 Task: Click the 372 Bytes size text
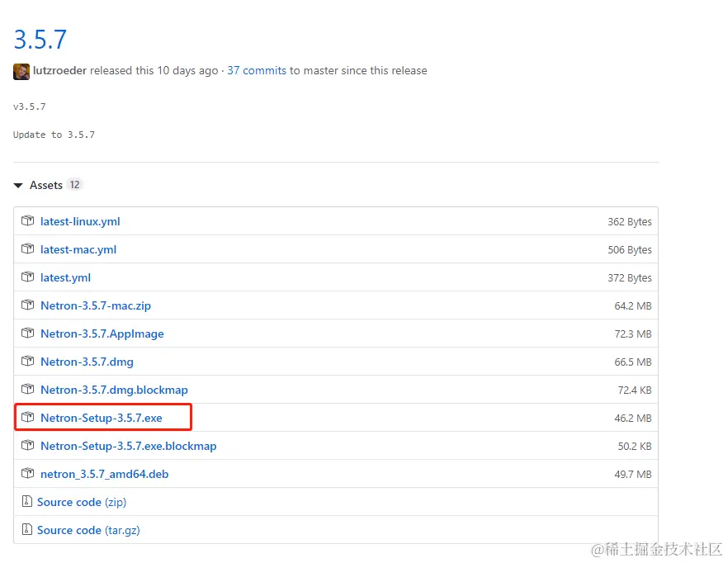pos(630,277)
